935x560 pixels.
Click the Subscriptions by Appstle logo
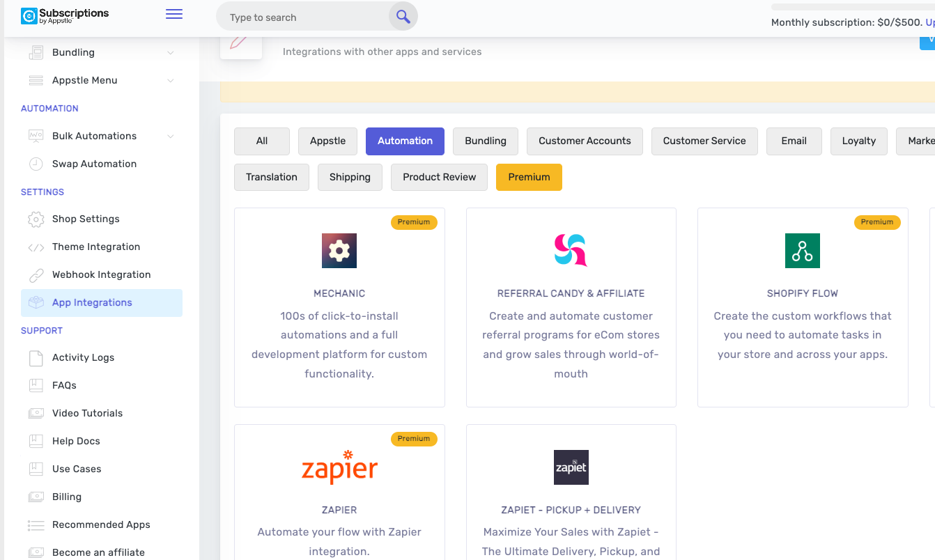click(65, 15)
